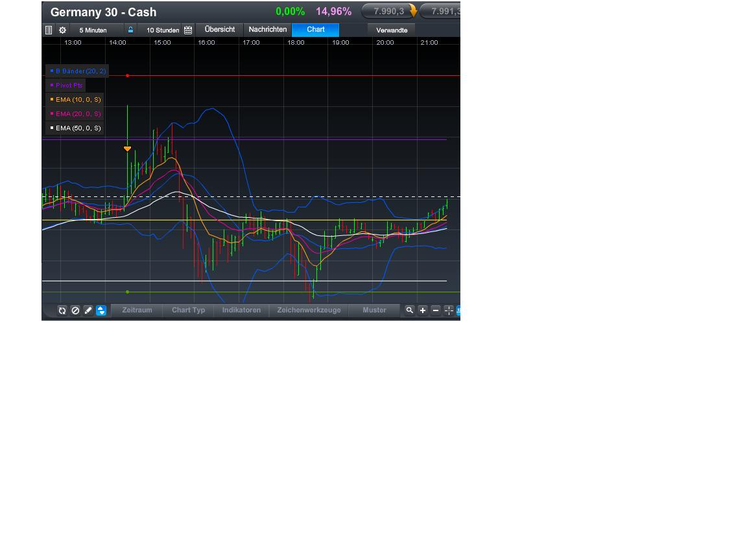Viewport: 747px width, 560px height.
Task: Open the Chart Typ dropdown
Action: (188, 310)
